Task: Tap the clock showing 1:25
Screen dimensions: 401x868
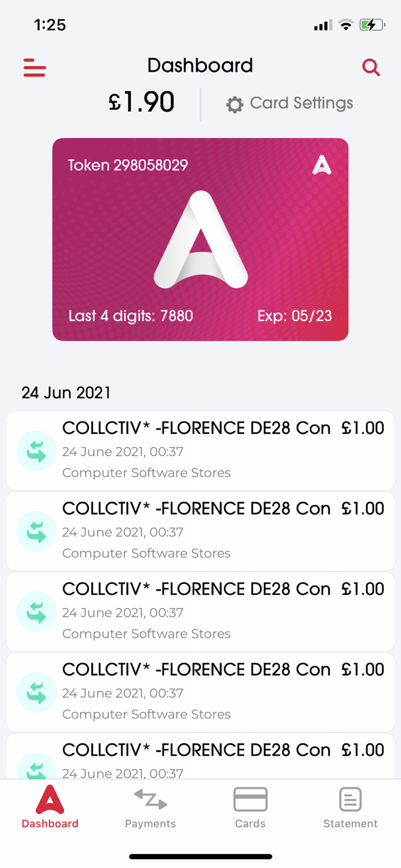Action: tap(50, 25)
